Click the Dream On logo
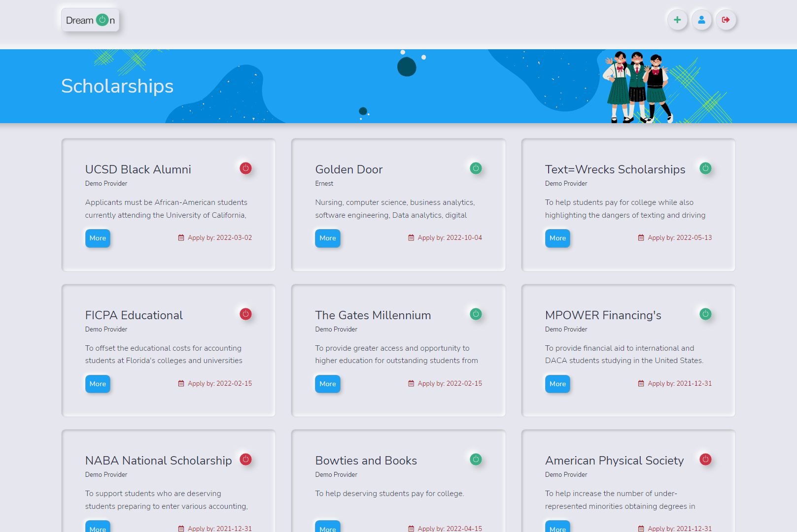 90,20
